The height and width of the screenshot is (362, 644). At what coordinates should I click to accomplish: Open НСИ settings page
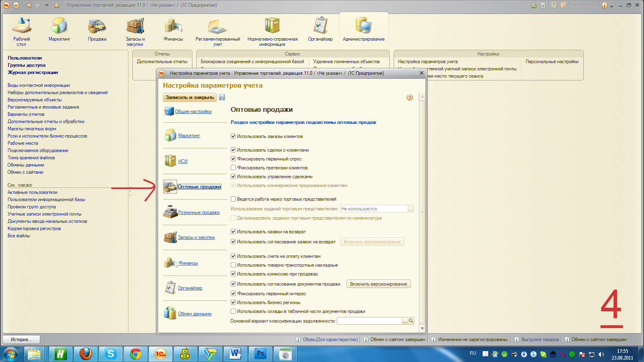pyautogui.click(x=183, y=161)
